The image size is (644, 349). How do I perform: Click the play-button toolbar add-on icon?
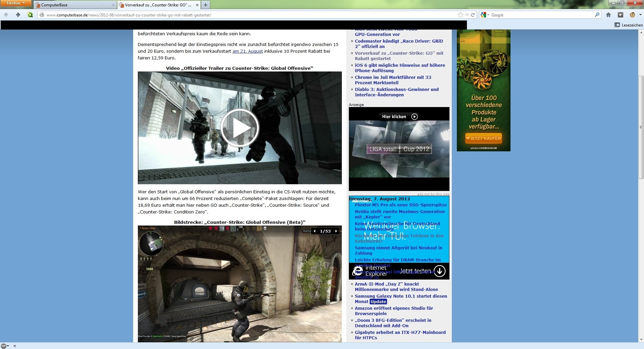coord(620,15)
